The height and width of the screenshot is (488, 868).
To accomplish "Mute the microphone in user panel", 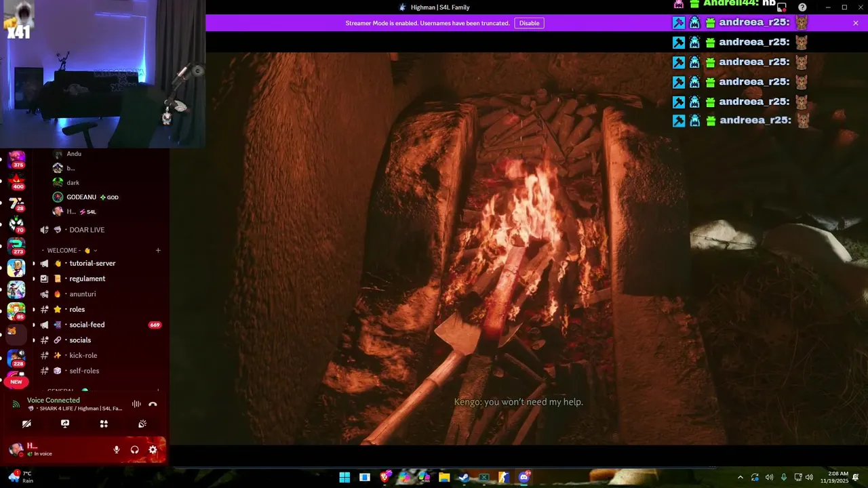I will point(117,449).
